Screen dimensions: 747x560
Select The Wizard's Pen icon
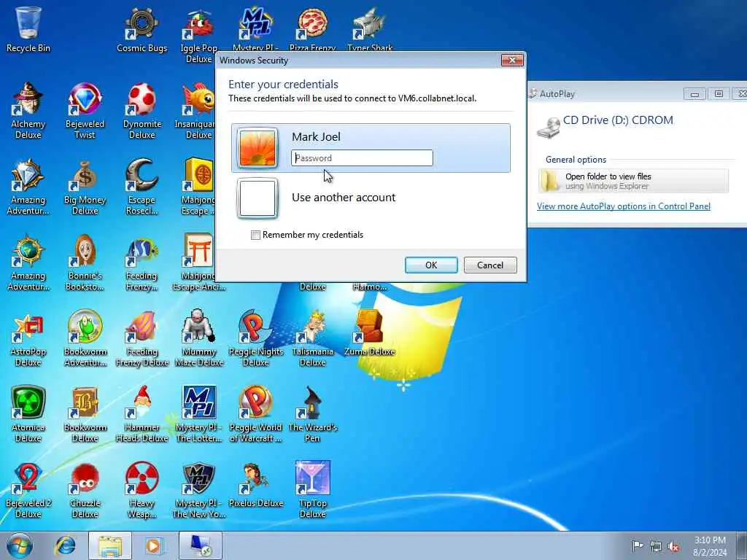click(x=312, y=414)
